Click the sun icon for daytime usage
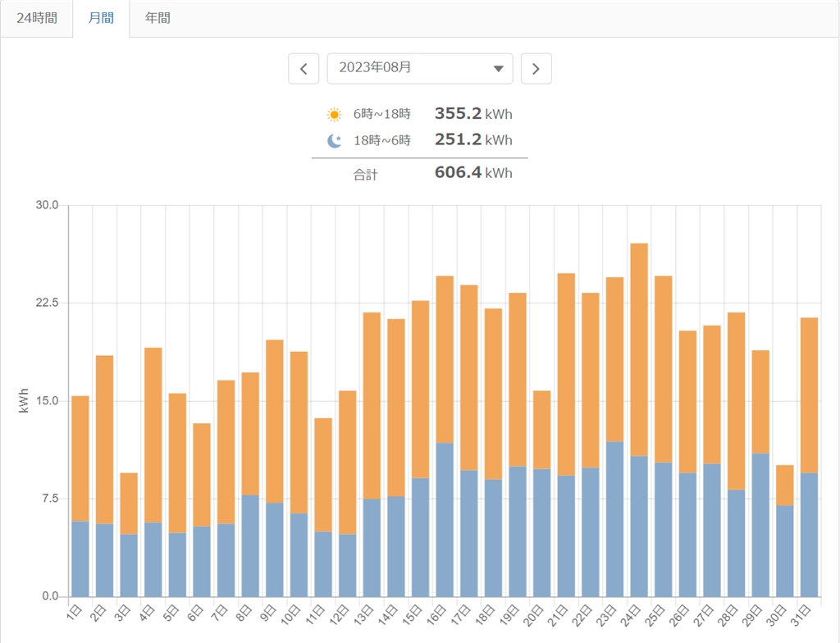 click(x=334, y=115)
